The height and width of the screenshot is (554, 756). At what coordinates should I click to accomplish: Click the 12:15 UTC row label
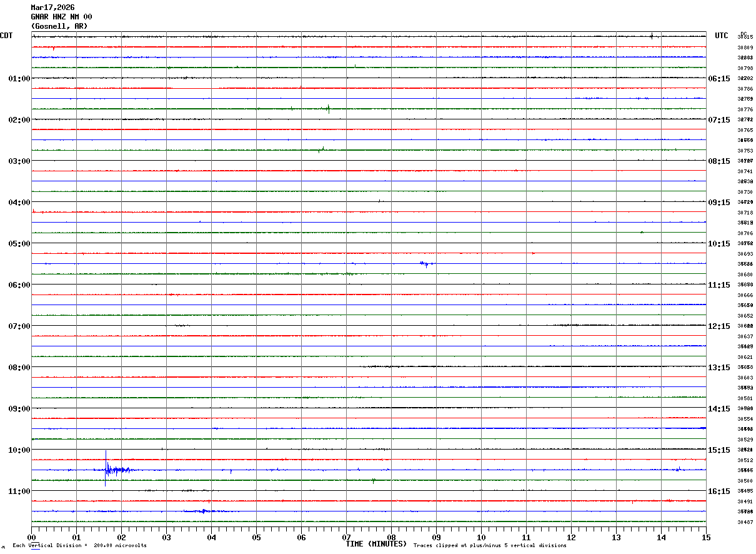719,326
